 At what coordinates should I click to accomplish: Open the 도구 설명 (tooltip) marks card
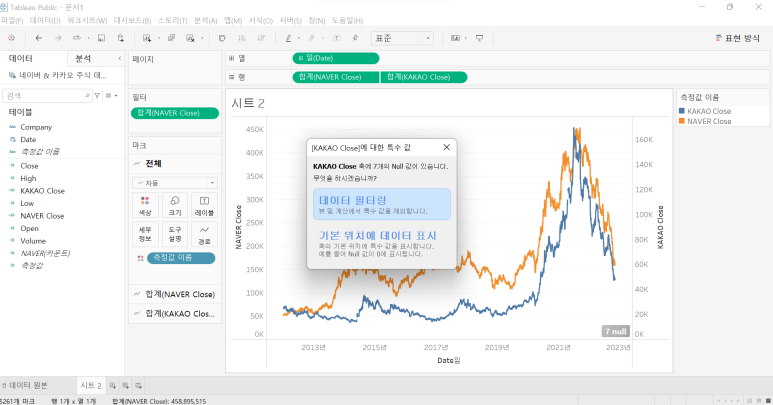click(175, 234)
